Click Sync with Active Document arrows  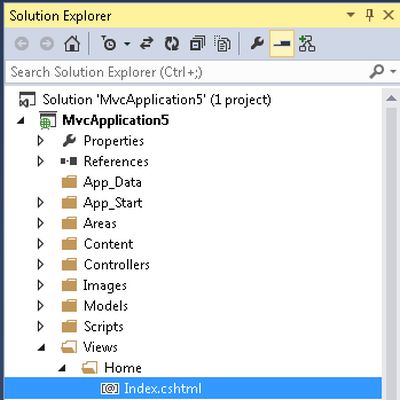(147, 44)
